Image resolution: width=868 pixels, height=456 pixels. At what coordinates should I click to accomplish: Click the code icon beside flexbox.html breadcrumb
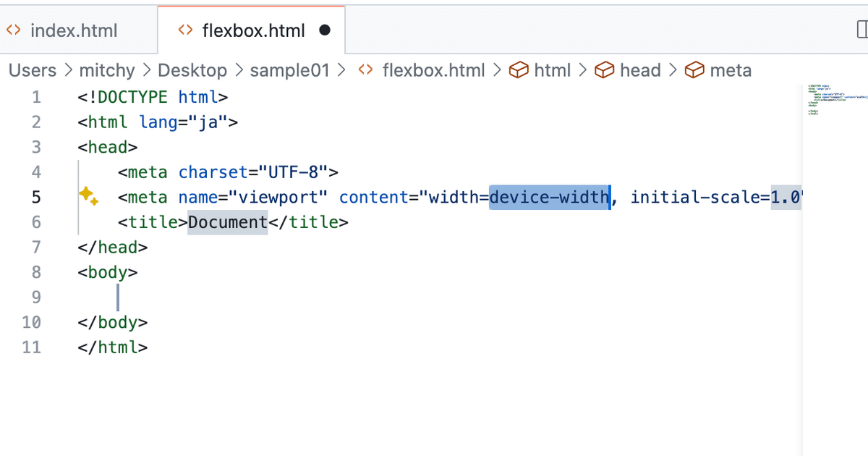[x=365, y=70]
